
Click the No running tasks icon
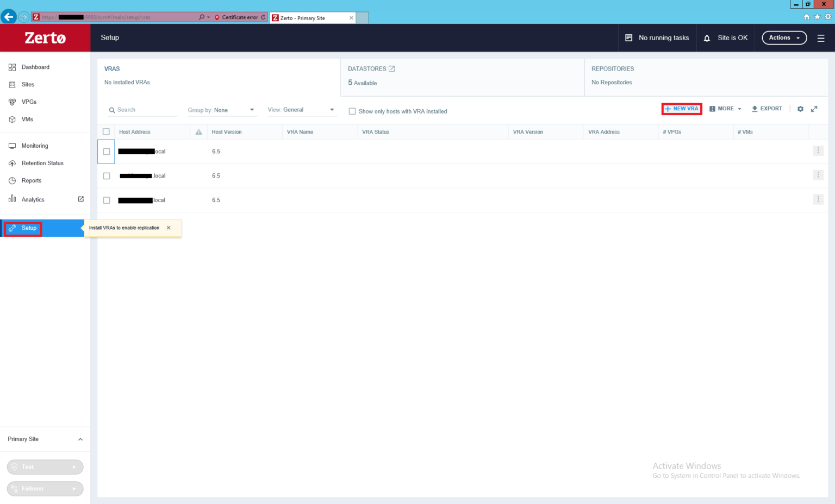click(x=629, y=38)
